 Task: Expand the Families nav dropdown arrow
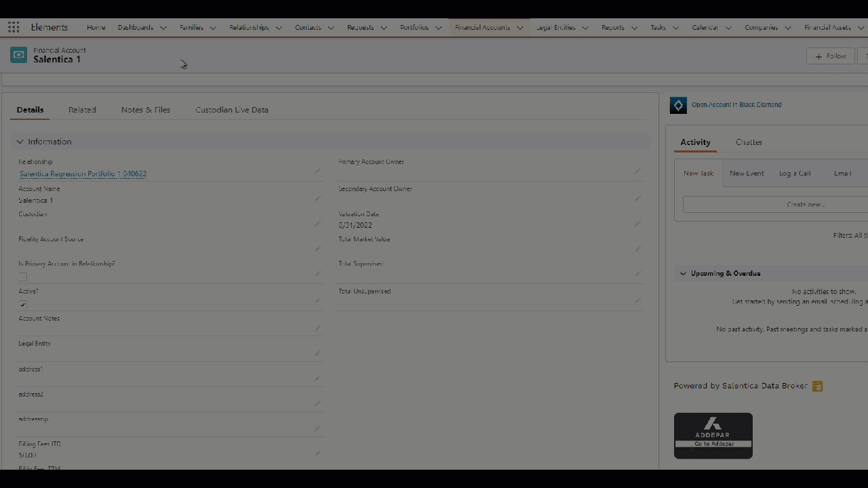click(x=213, y=28)
